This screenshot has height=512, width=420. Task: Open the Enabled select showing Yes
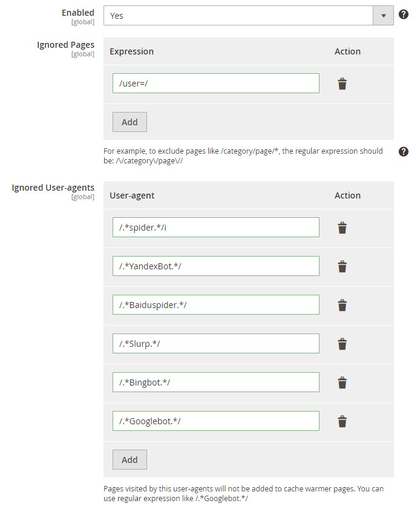pyautogui.click(x=249, y=15)
